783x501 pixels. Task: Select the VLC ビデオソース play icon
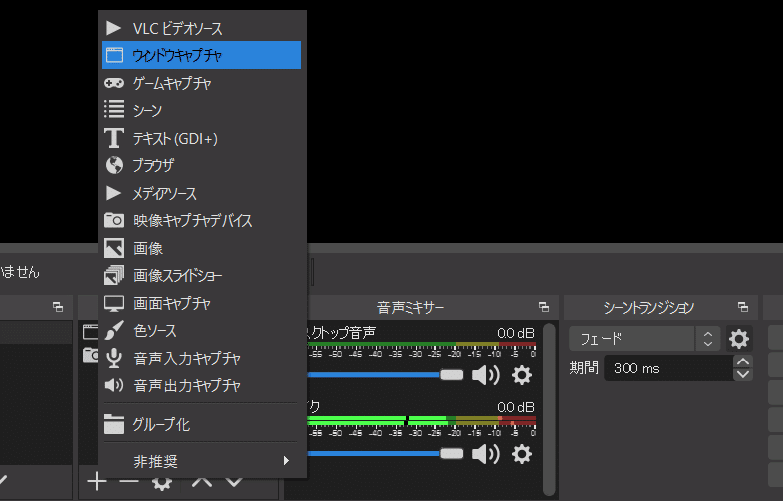(x=113, y=28)
